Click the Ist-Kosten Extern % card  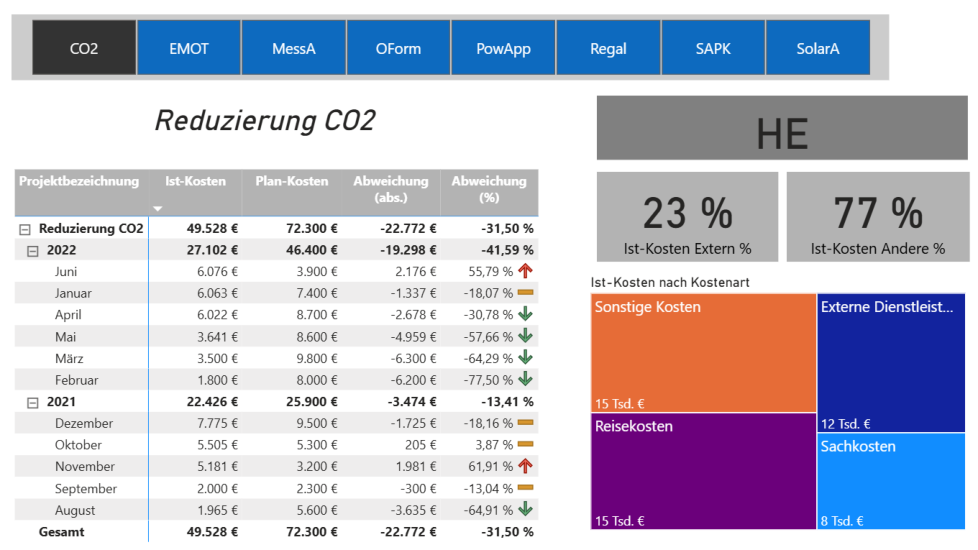[687, 217]
